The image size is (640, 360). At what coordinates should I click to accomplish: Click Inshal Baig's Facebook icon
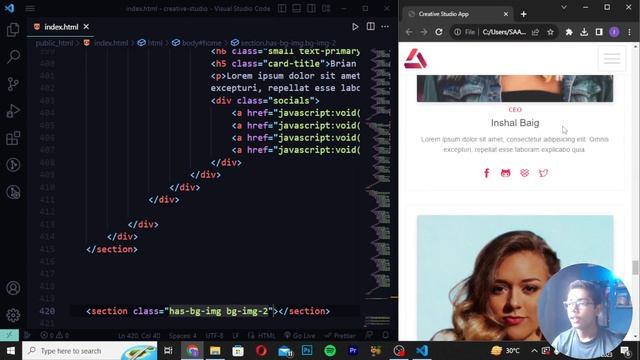pos(487,173)
